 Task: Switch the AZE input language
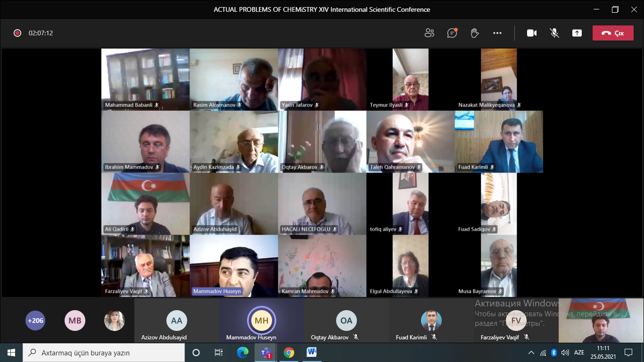(579, 353)
